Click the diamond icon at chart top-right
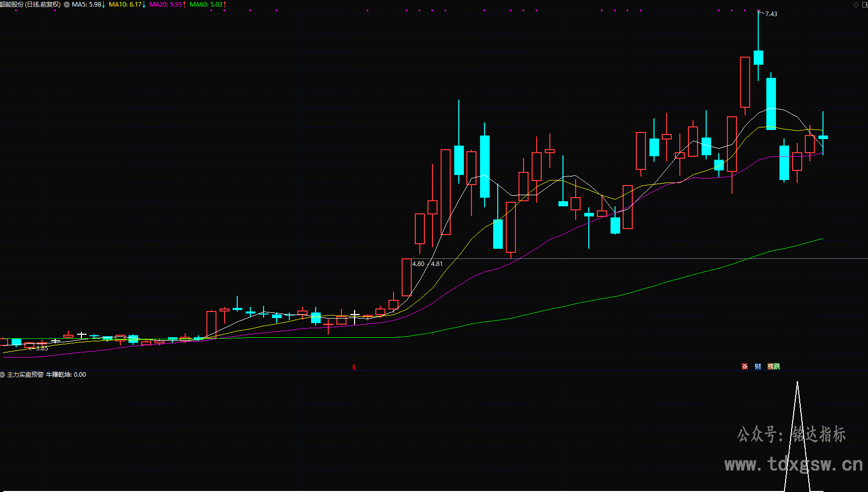 (856, 5)
